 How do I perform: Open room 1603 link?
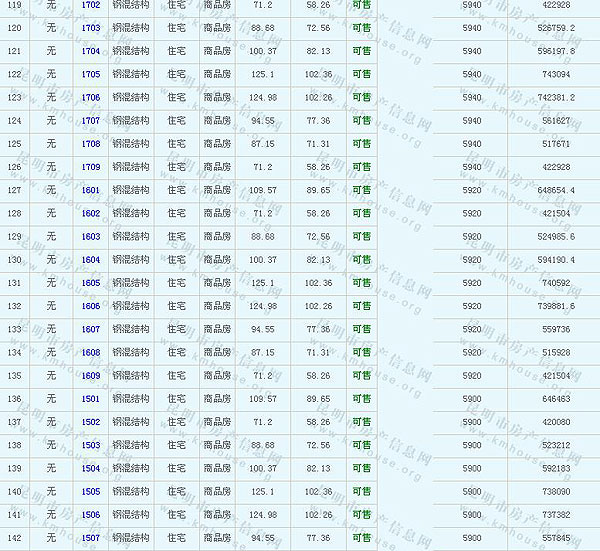pos(91,237)
